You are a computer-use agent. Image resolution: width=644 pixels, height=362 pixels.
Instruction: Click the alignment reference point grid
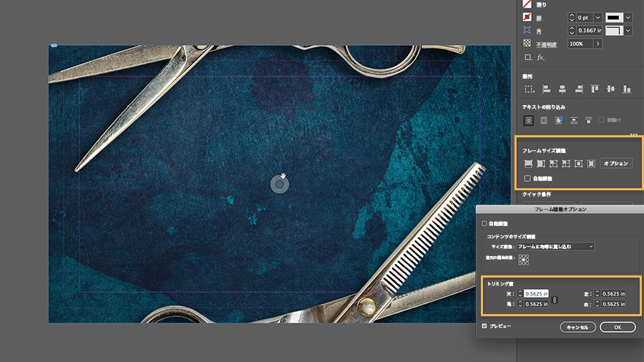pyautogui.click(x=523, y=260)
